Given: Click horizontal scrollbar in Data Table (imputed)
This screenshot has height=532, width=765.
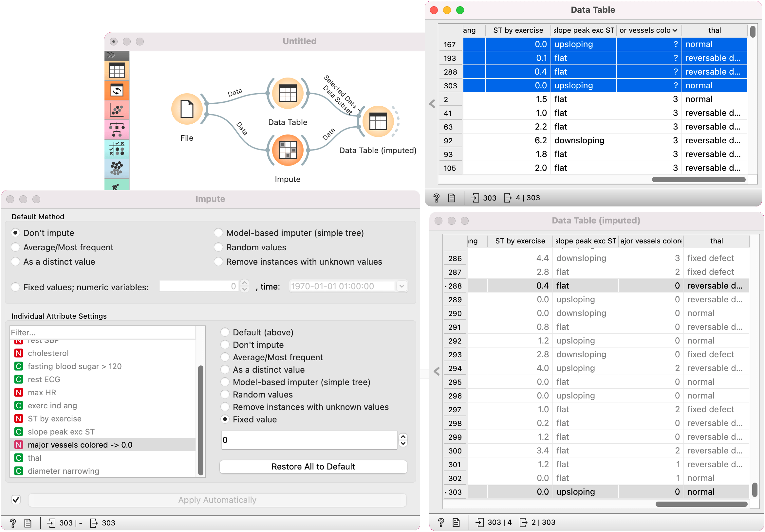Looking at the screenshot, I should pos(701,504).
